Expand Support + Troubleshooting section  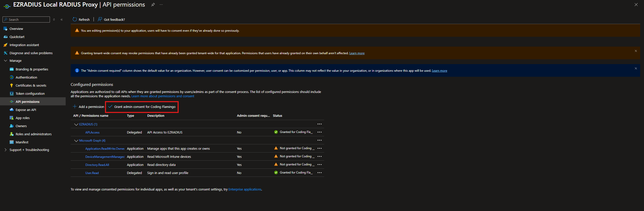tap(6, 150)
